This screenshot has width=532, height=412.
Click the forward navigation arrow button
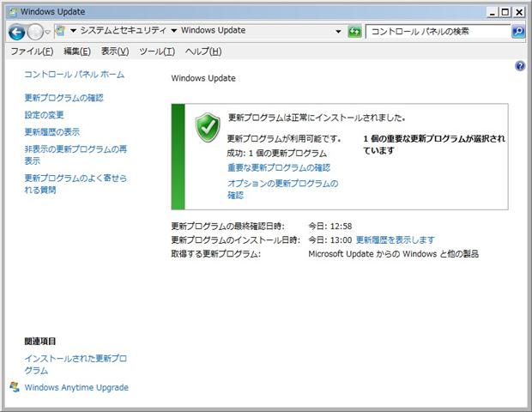34,33
